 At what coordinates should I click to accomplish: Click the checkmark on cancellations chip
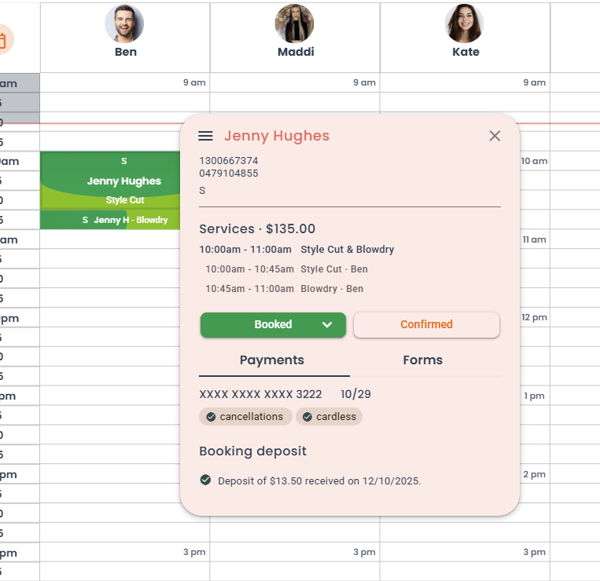pyautogui.click(x=211, y=417)
